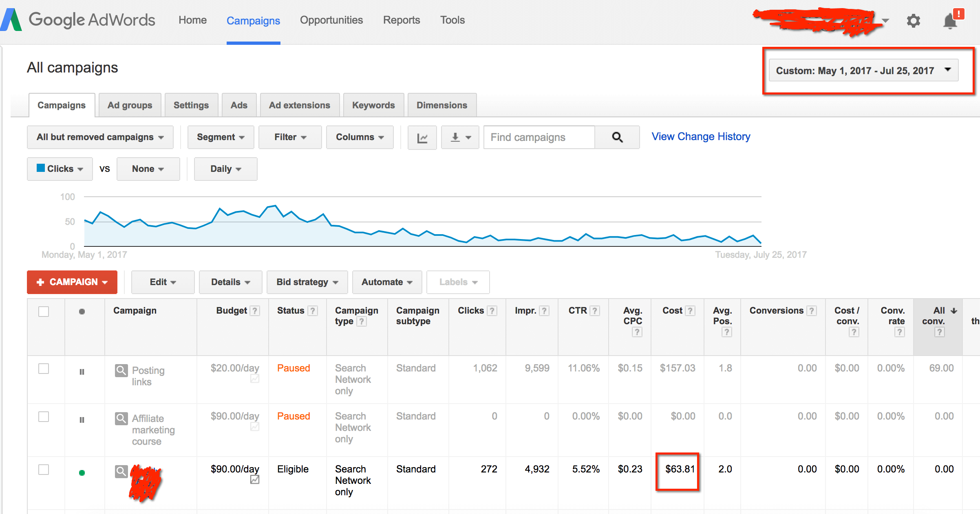The height and width of the screenshot is (514, 980).
Task: Click the Conv. rate help icon
Action: click(899, 332)
